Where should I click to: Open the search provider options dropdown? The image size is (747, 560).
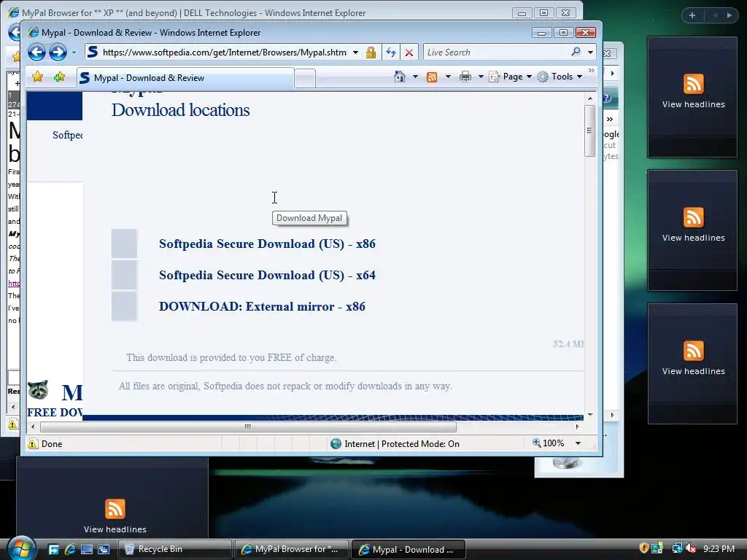(x=590, y=52)
